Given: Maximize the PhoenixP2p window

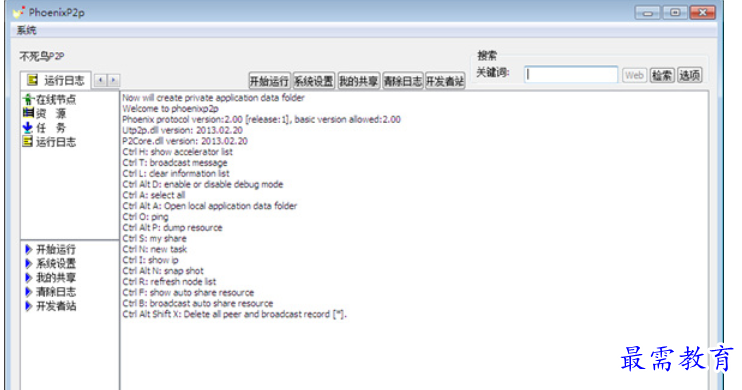Looking at the screenshot, I should coord(674,13).
